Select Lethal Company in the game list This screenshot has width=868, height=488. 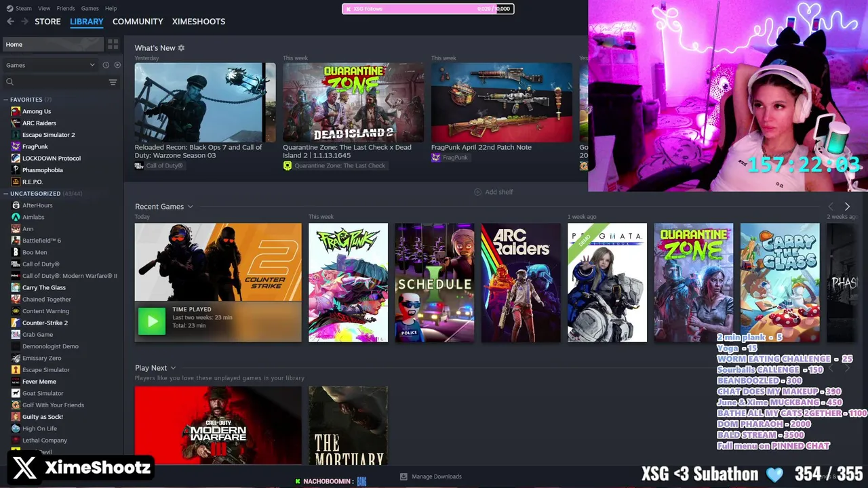click(45, 441)
